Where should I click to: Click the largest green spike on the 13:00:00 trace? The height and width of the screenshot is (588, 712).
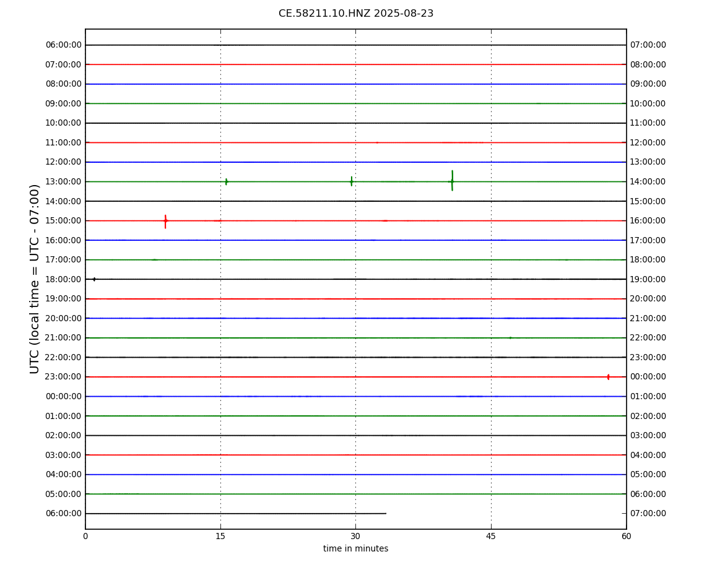[452, 181]
